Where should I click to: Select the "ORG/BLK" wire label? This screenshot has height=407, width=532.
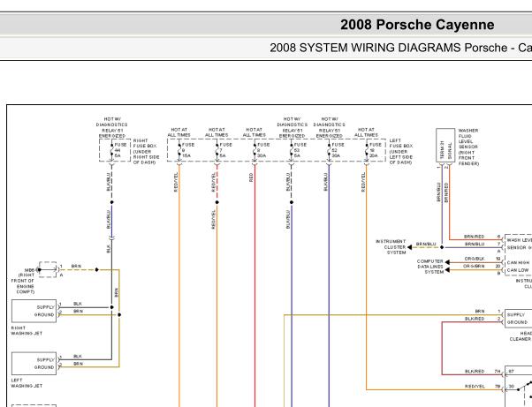475,259
